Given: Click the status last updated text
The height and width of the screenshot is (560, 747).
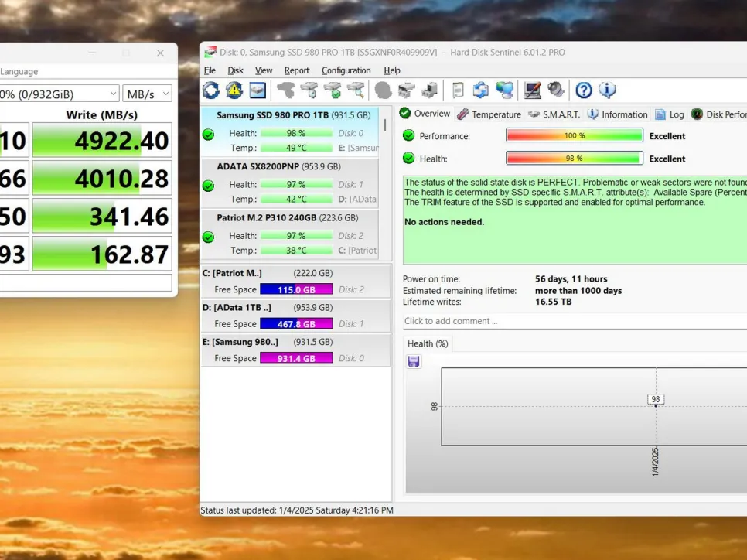Looking at the screenshot, I should (x=297, y=510).
